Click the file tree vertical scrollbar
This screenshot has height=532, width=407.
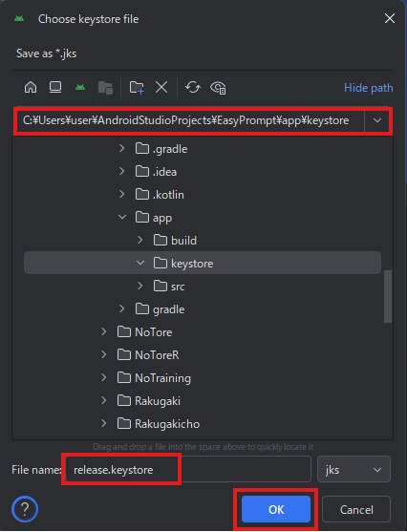pyautogui.click(x=388, y=296)
